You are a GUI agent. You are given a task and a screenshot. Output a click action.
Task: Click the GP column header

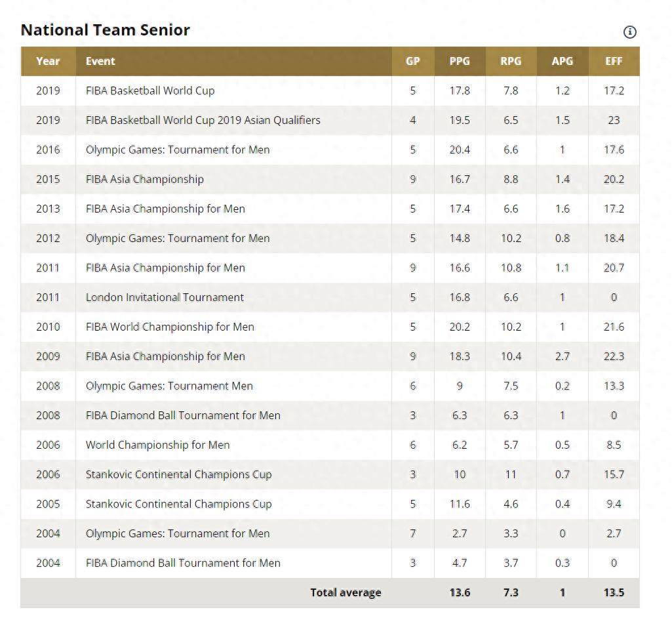(x=412, y=61)
